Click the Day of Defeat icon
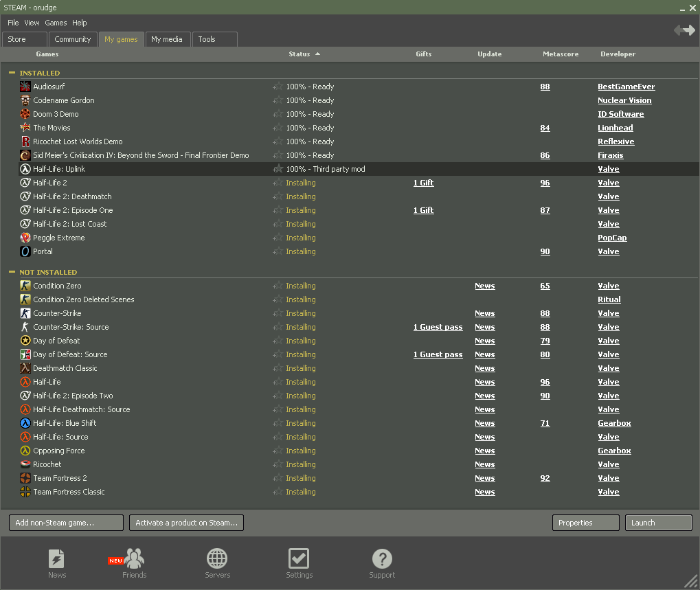700x590 pixels. [x=25, y=341]
